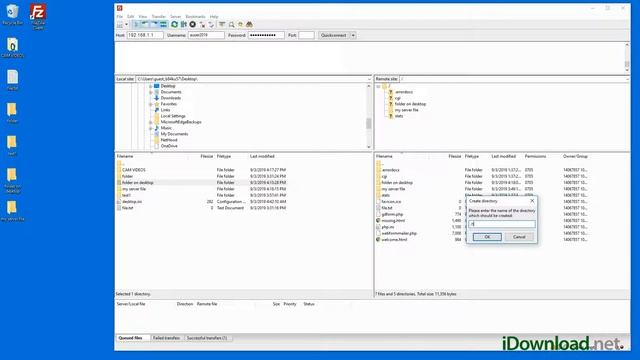Select 'folder on desktop' in remote tree
The image size is (640, 360).
410,104
